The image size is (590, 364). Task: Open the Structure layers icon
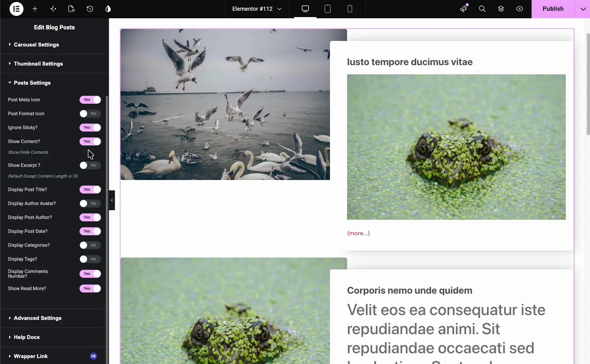click(501, 9)
